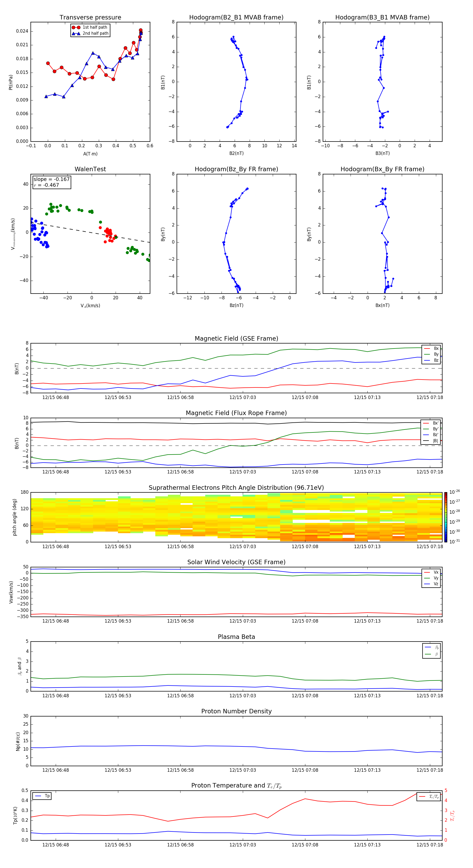Screen dimensions: 473x868
Task: Click the pitch angle colorbar
Action: click(x=446, y=517)
